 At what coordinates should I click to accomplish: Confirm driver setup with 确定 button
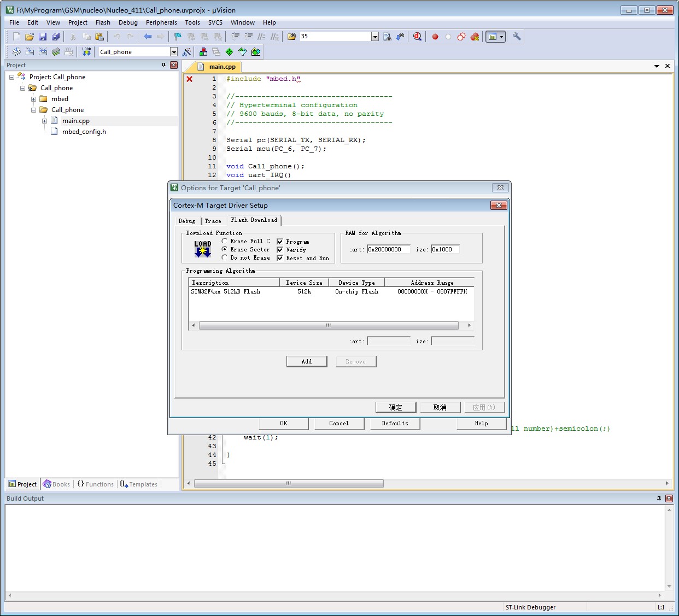tap(396, 407)
